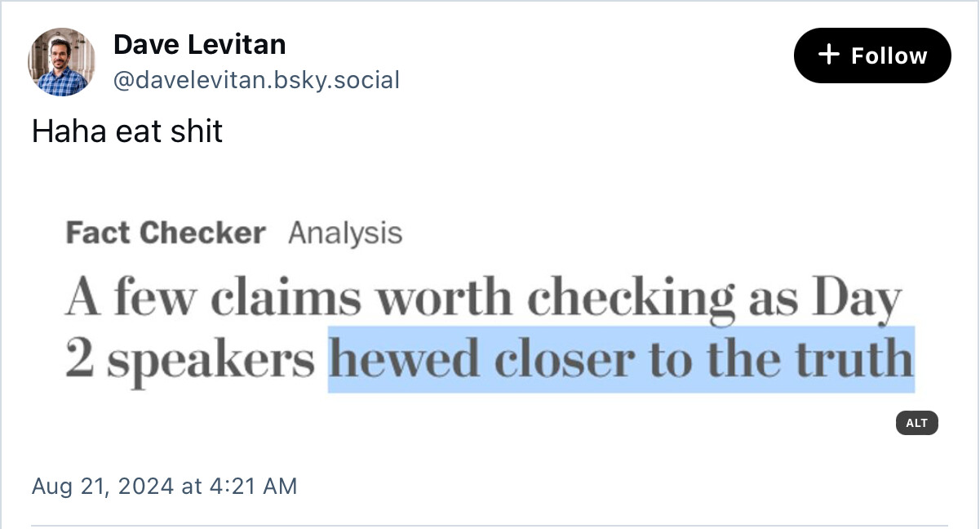Show the image ALT text badge
Image resolution: width=980 pixels, height=529 pixels.
pyautogui.click(x=916, y=423)
